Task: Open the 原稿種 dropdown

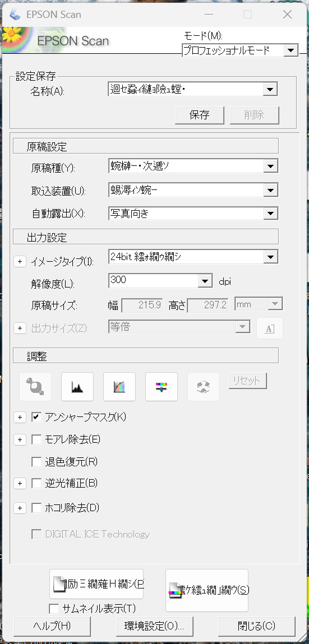Action: click(x=270, y=166)
